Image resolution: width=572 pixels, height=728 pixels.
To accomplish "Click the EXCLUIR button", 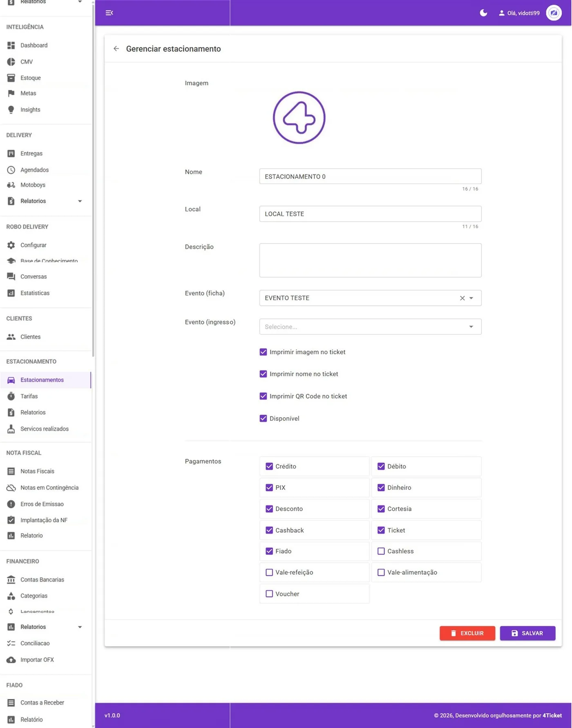I will (467, 633).
